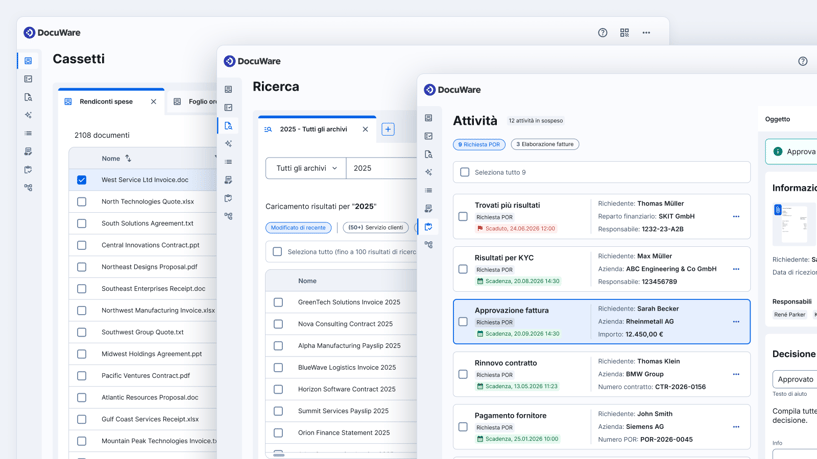This screenshot has width=817, height=459.
Task: Click stamp document icon in Cassetti window sidebar
Action: pos(28,152)
